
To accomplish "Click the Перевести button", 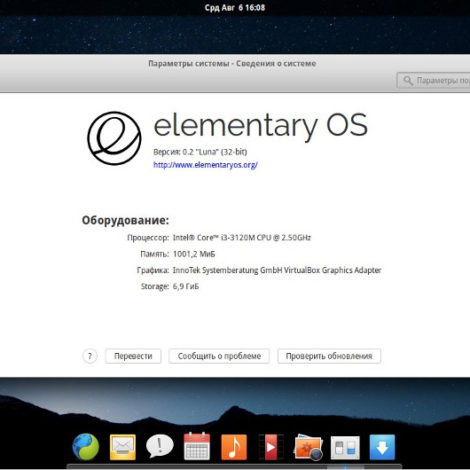I will (133, 356).
